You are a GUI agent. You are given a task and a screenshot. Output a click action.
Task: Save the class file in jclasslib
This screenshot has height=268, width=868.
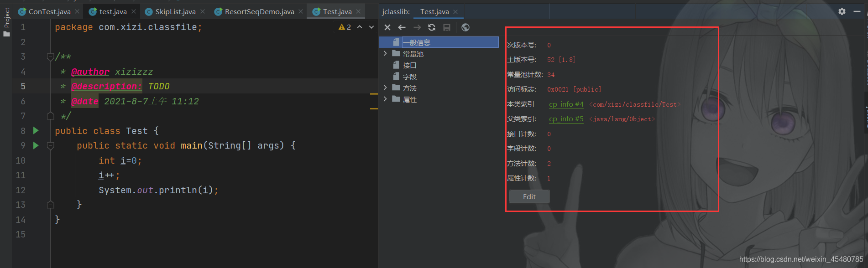pyautogui.click(x=447, y=27)
